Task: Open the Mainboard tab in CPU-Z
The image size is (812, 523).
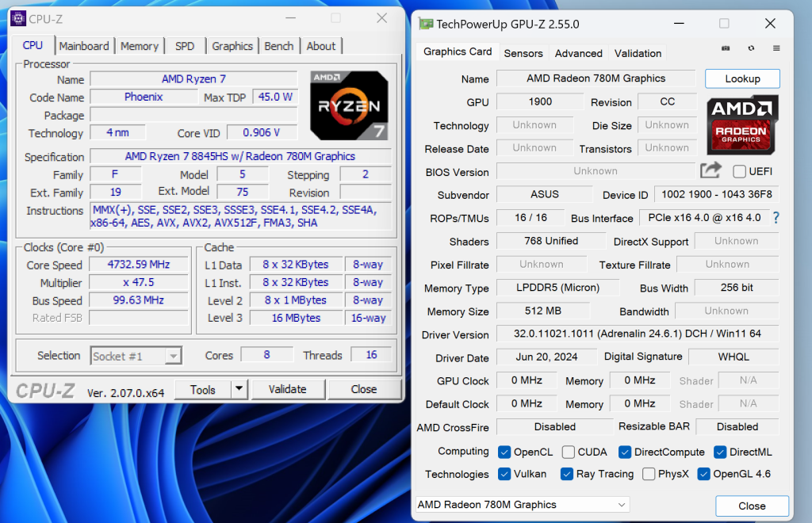Action: click(x=84, y=46)
